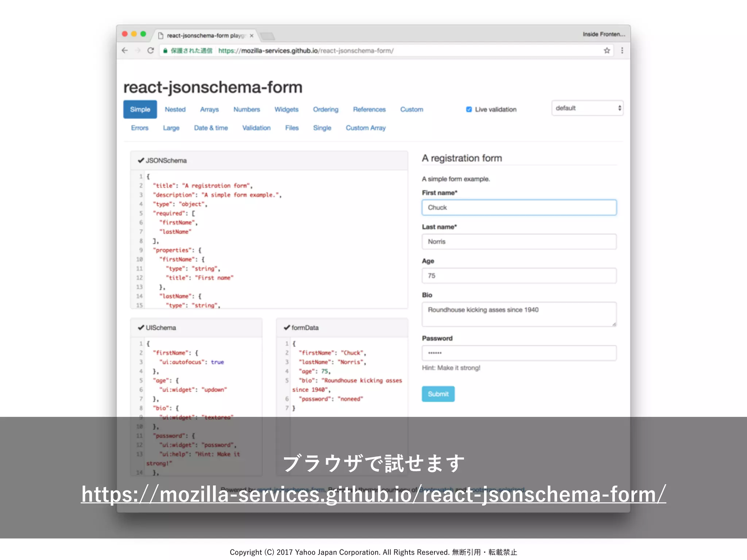
Task: Select the Nested example tab
Action: (175, 109)
